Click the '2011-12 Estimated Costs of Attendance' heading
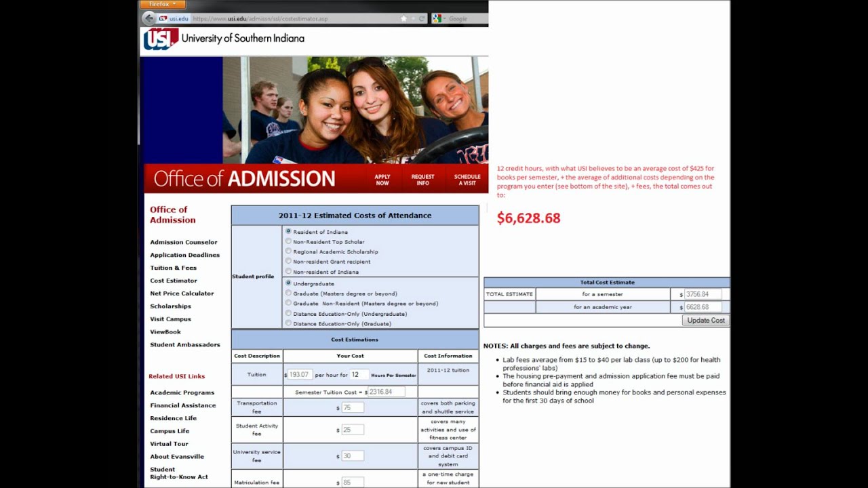Image resolution: width=868 pixels, height=488 pixels. point(355,216)
